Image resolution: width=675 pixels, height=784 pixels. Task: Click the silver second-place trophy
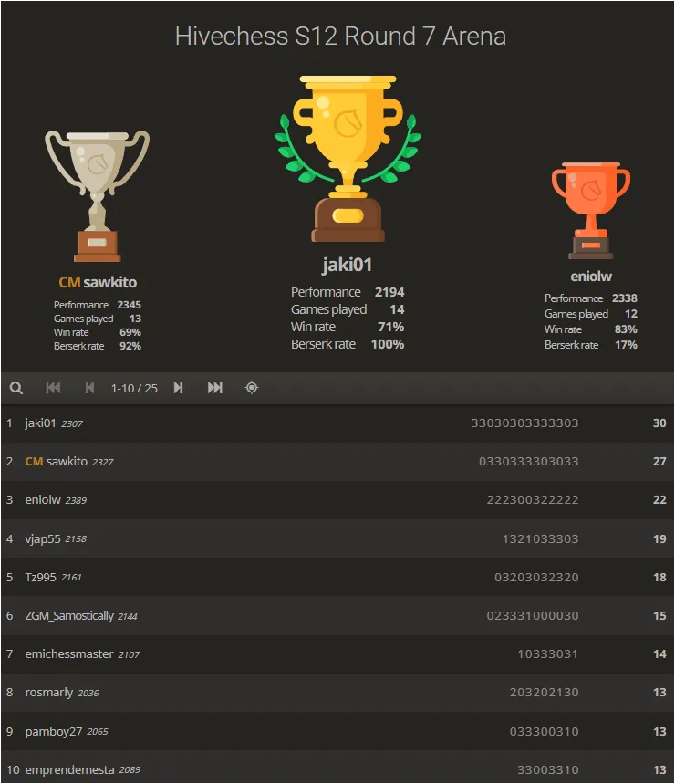click(97, 196)
